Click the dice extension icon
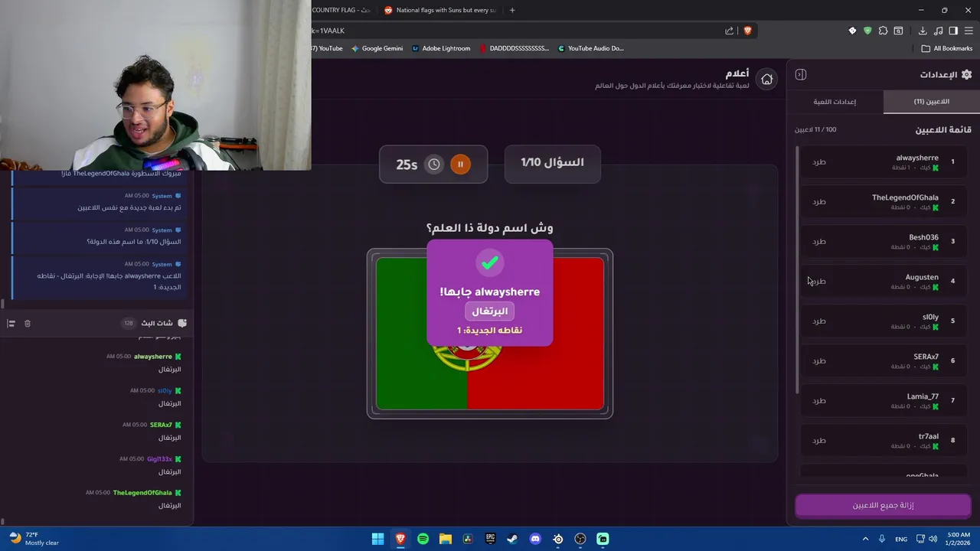This screenshot has height=551, width=980. (852, 31)
